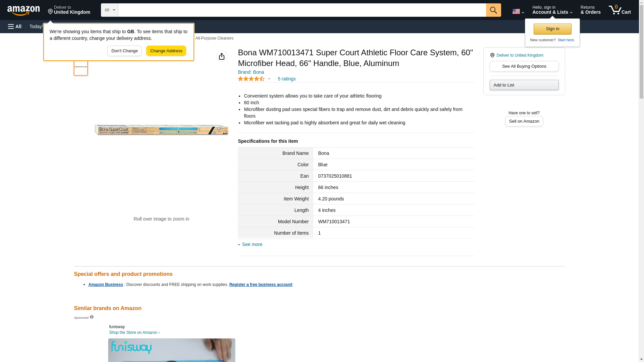The width and height of the screenshot is (644, 362).
Task: Click the info icon beside Sponsored
Action: click(x=92, y=317)
